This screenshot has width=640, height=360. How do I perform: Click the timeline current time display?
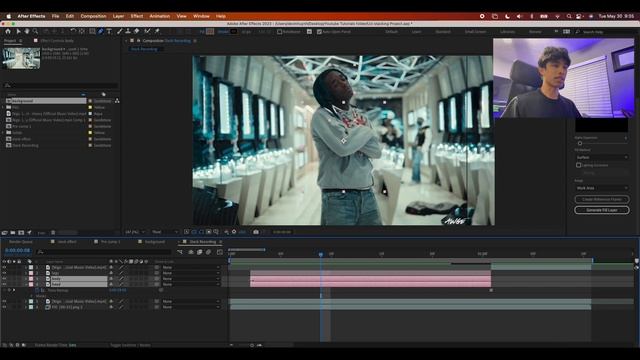[x=18, y=251]
